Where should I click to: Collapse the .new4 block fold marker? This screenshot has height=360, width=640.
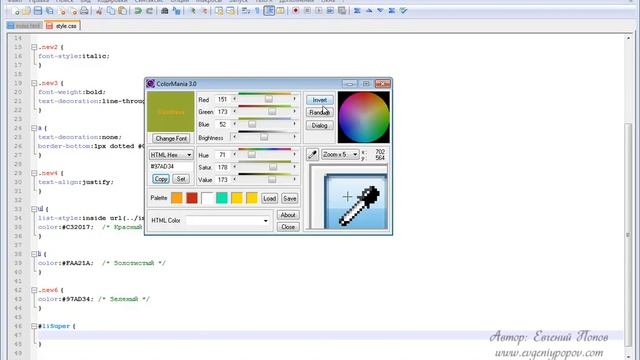(34, 173)
